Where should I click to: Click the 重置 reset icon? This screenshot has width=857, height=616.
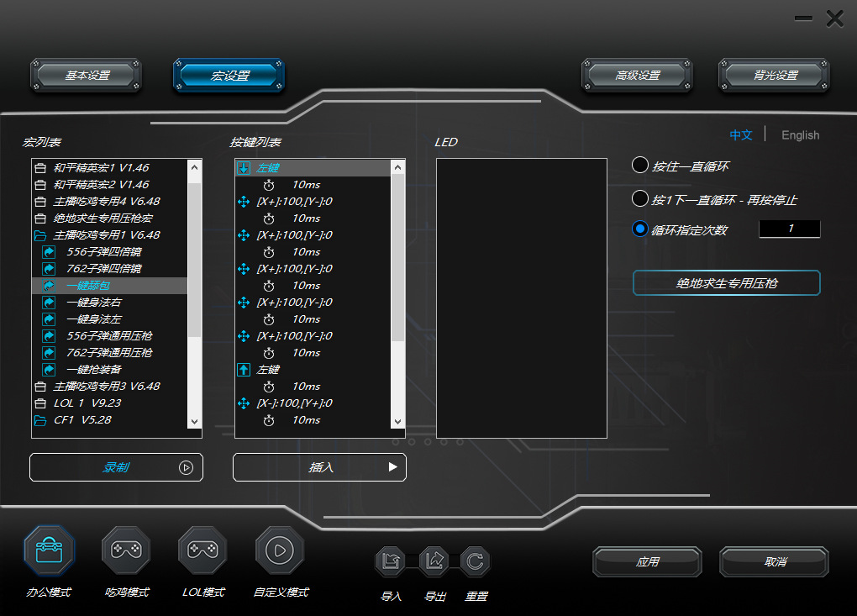click(x=475, y=561)
